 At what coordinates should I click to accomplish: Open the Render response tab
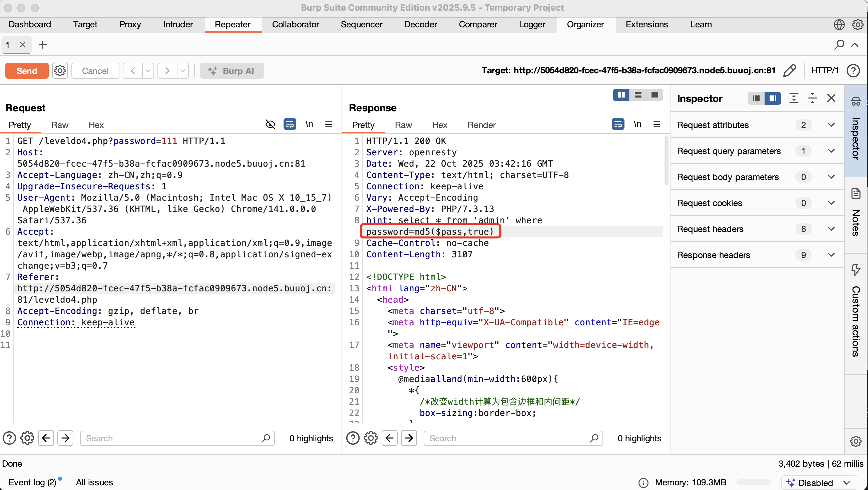481,125
